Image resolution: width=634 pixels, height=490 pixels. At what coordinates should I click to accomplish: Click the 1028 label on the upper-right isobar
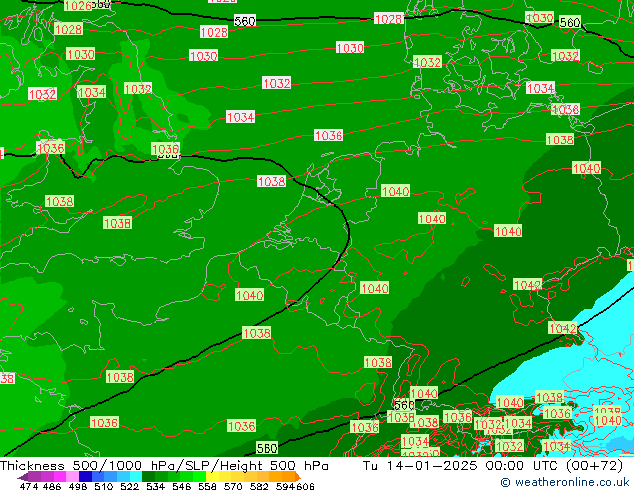coord(389,19)
